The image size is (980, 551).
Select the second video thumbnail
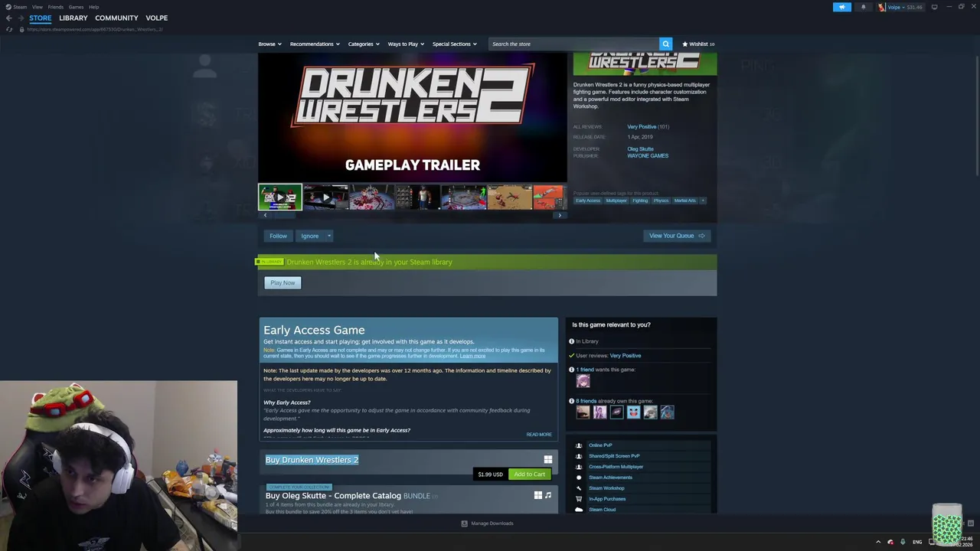pyautogui.click(x=325, y=197)
